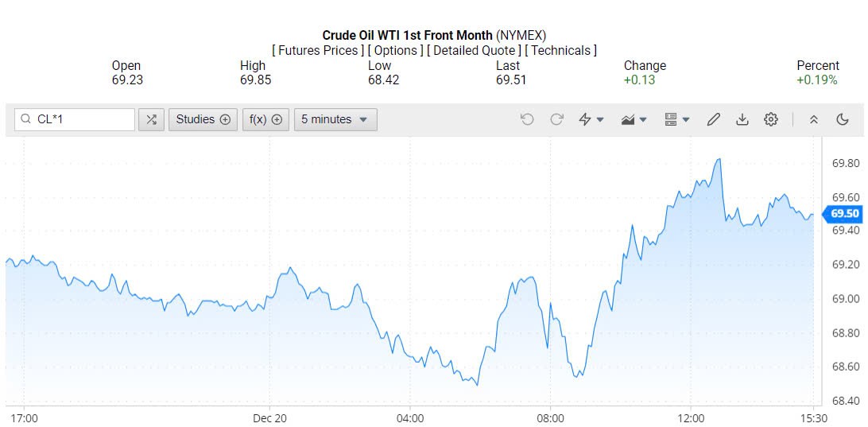868x427 pixels.
Task: Collapse the chart toolbar
Action: (813, 119)
